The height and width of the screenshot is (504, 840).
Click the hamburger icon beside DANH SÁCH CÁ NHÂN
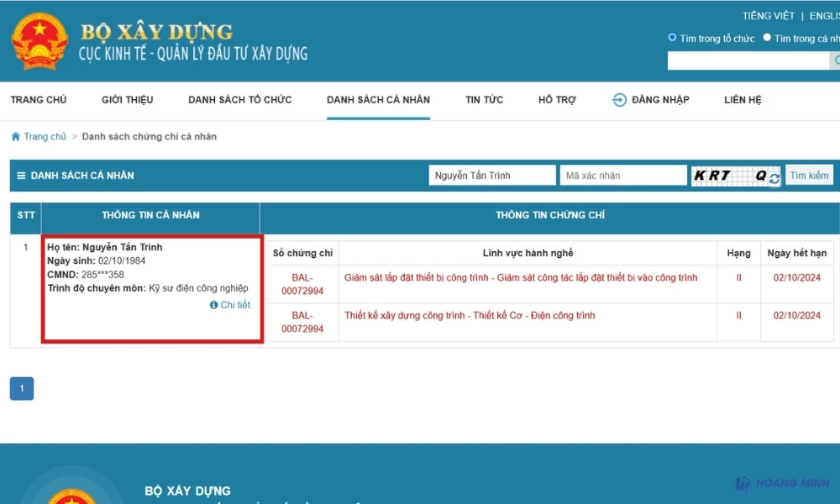click(21, 176)
